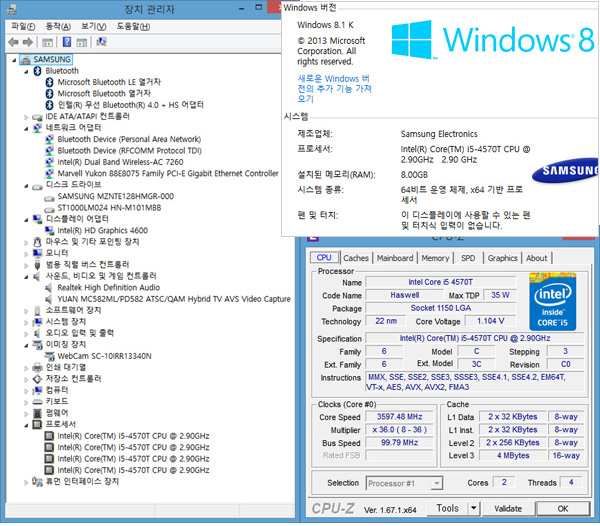Expand the 범용 직렬 버스 컨트롤러 node
The height and width of the screenshot is (526, 600).
tap(26, 265)
